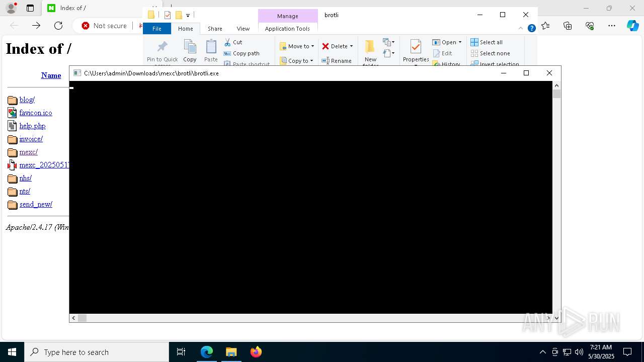The height and width of the screenshot is (362, 644).
Task: Click the volume icon in system tray
Action: click(579, 352)
